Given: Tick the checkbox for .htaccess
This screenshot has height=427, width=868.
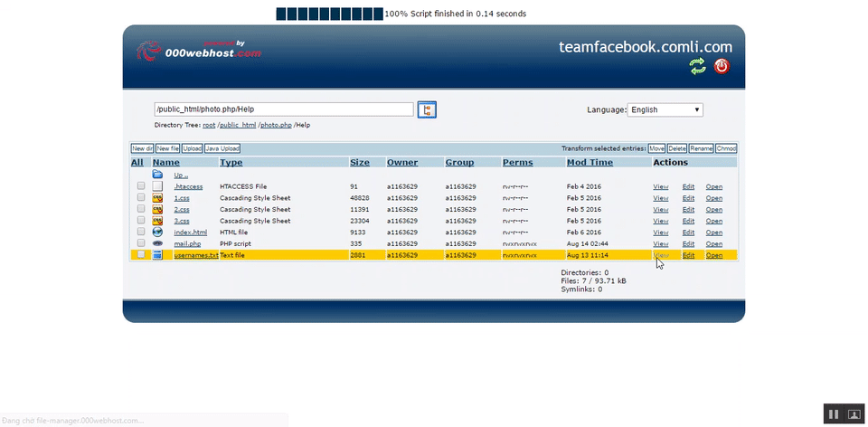Looking at the screenshot, I should pos(141,186).
